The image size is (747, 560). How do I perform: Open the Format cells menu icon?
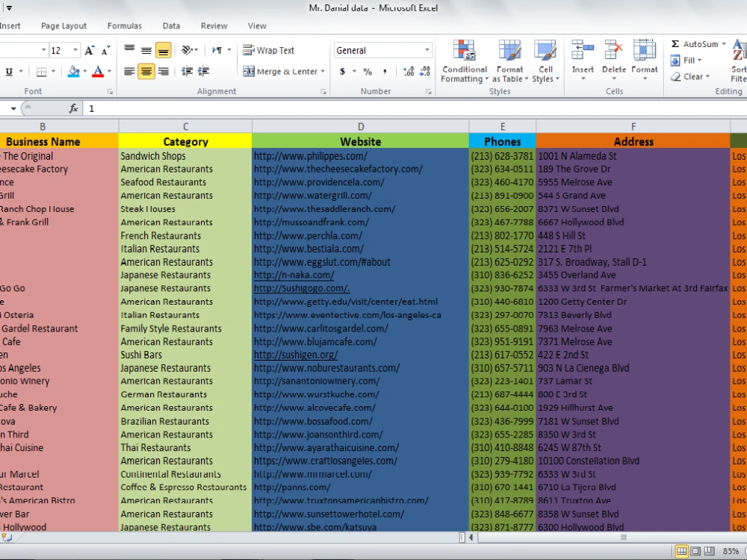click(644, 52)
